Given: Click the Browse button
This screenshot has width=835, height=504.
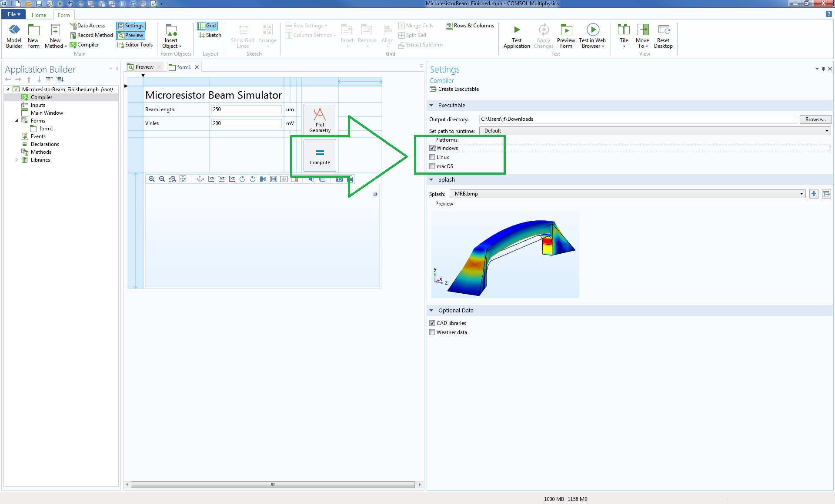Looking at the screenshot, I should pos(815,119).
